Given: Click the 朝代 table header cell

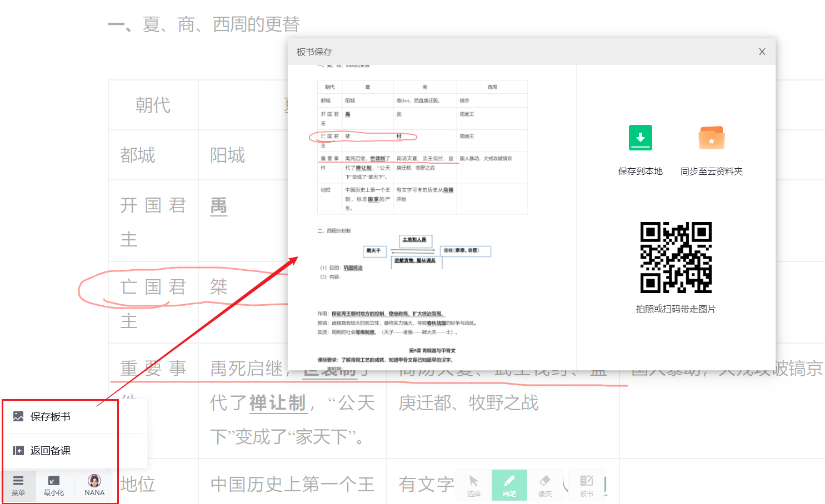Looking at the screenshot, I should pyautogui.click(x=153, y=105).
